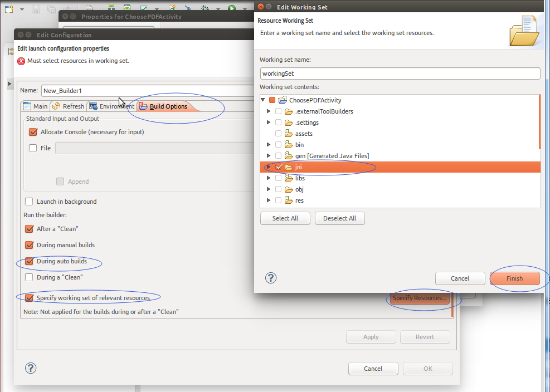550x392 pixels.
Task: Uncheck the jni folder checkbox
Action: pyautogui.click(x=279, y=167)
